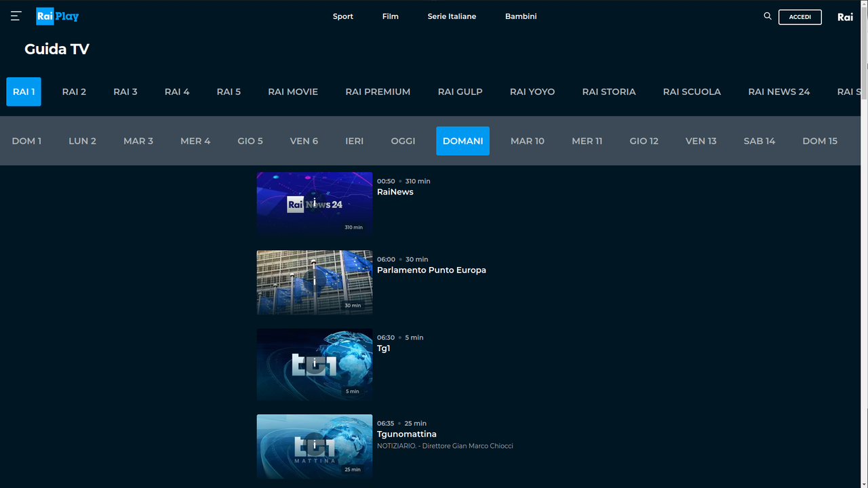This screenshot has width=868, height=488.
Task: Select the RAI MOVIE channel tab
Action: click(293, 91)
